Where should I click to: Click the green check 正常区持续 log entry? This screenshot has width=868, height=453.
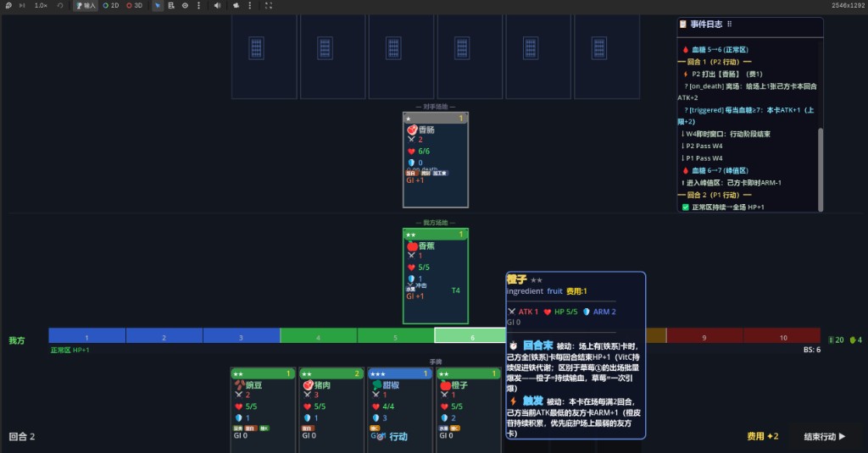coord(723,207)
